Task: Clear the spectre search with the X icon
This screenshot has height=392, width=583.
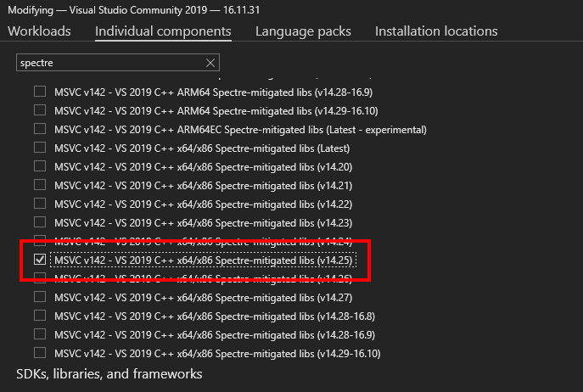Action: (x=210, y=63)
